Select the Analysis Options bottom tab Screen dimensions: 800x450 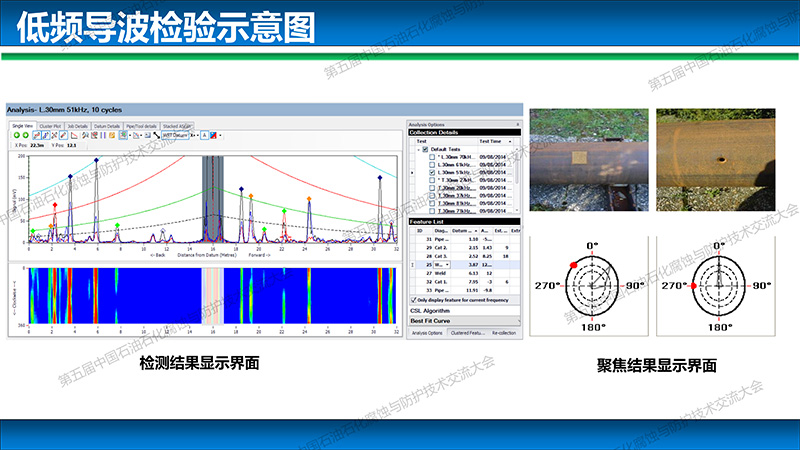(x=427, y=333)
